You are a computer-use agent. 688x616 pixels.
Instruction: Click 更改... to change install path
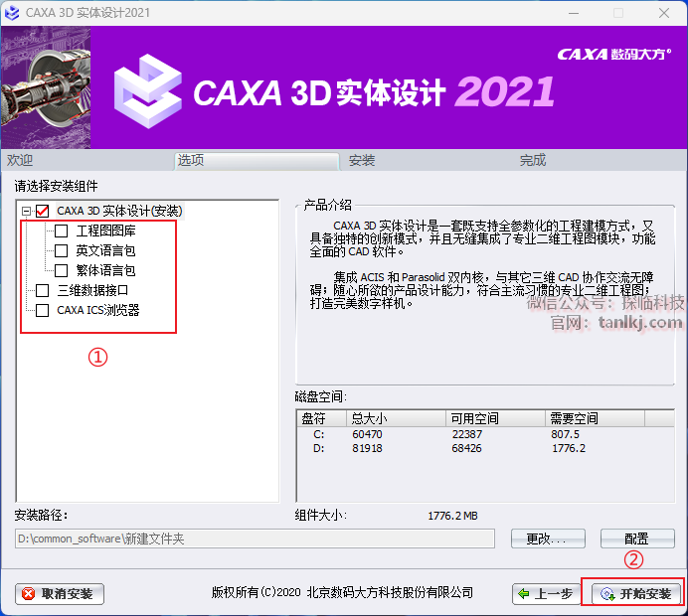[x=548, y=539]
